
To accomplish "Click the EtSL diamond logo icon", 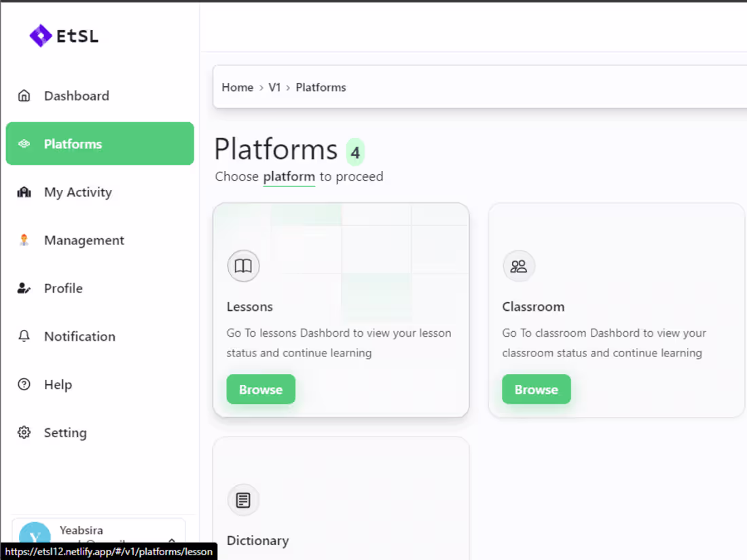I will (x=41, y=36).
